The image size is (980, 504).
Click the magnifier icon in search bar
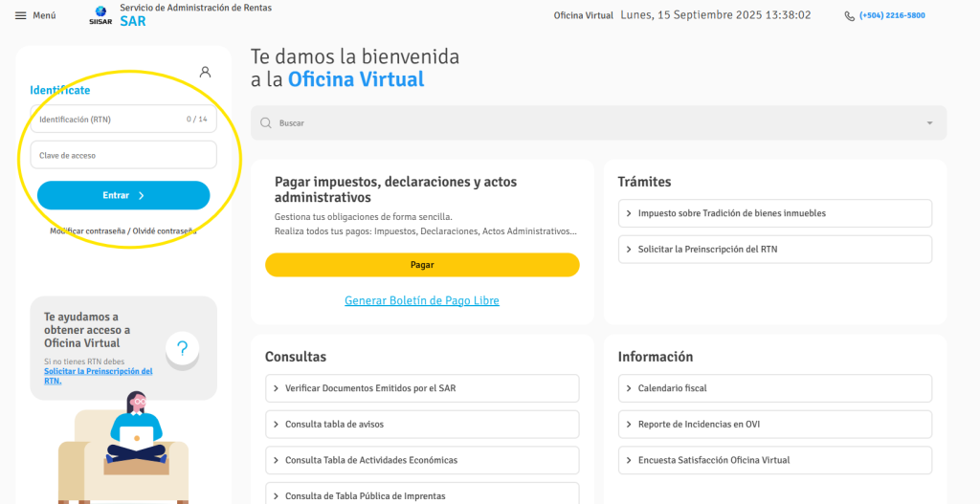click(266, 123)
